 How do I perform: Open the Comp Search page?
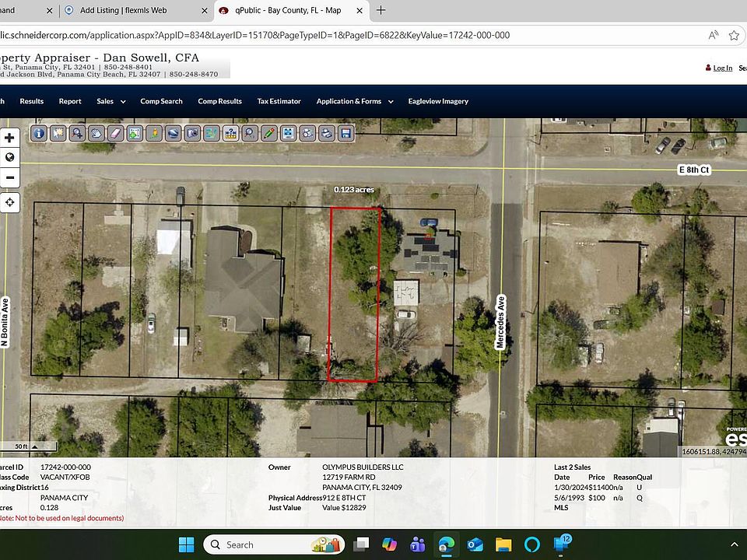click(x=161, y=101)
